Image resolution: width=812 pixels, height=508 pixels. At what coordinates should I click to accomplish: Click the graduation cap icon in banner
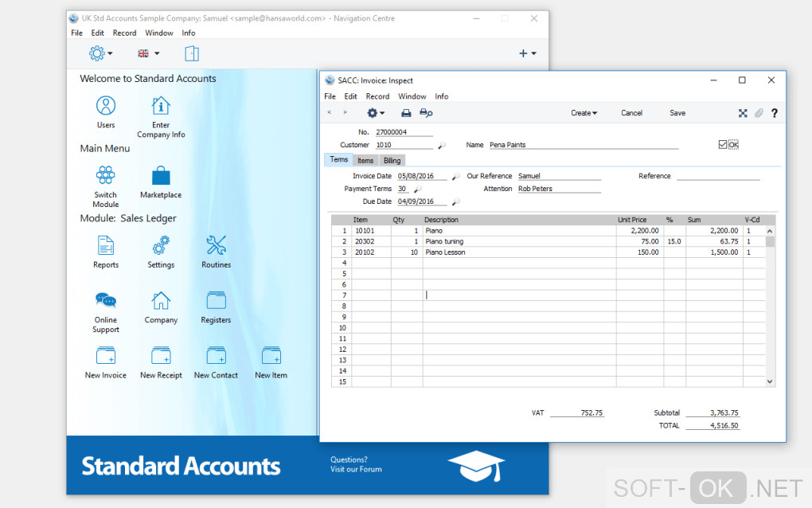point(476,466)
